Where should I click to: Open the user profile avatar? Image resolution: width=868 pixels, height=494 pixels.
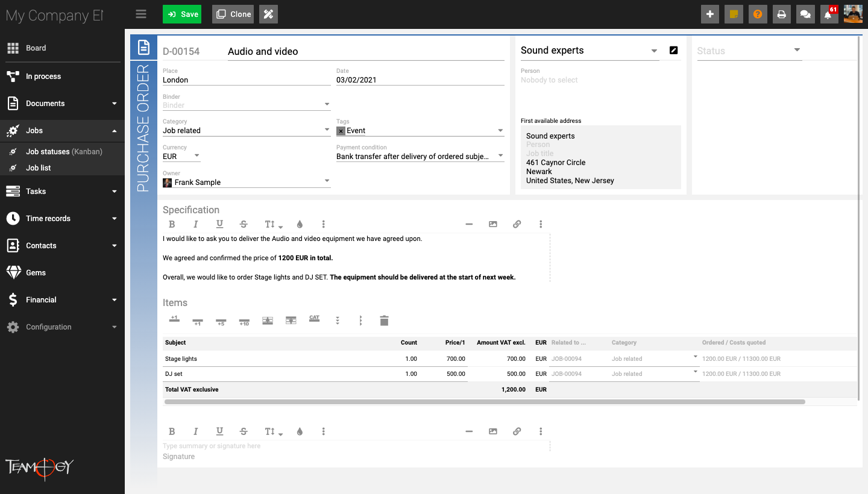pyautogui.click(x=853, y=14)
